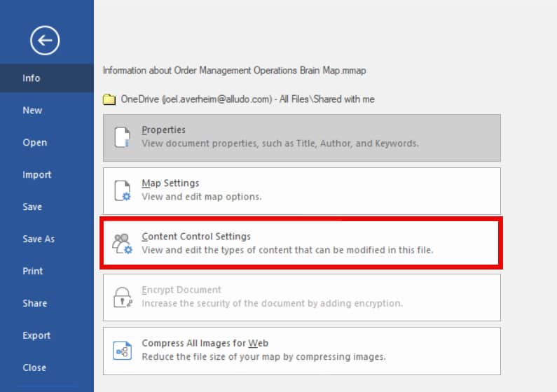Click the OneDrive folder icon

pos(109,99)
